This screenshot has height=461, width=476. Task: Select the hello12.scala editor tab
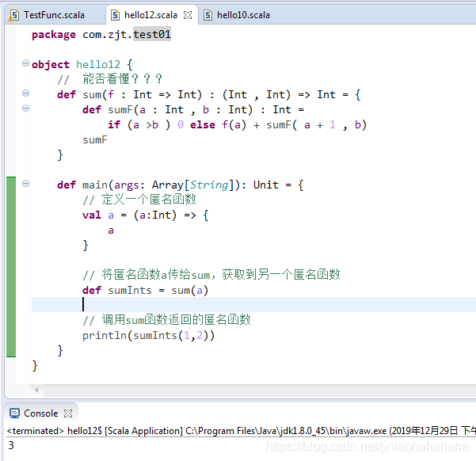150,15
